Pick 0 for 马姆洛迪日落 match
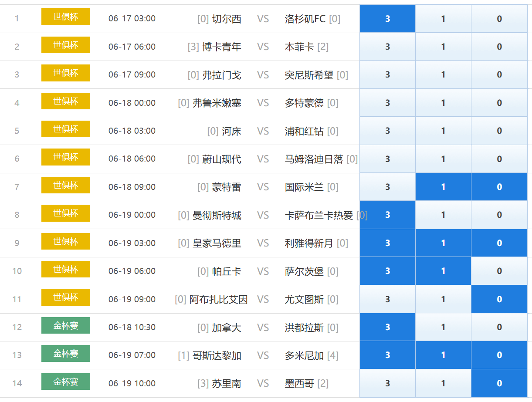Viewport: 532px width, 402px height. 499,159
